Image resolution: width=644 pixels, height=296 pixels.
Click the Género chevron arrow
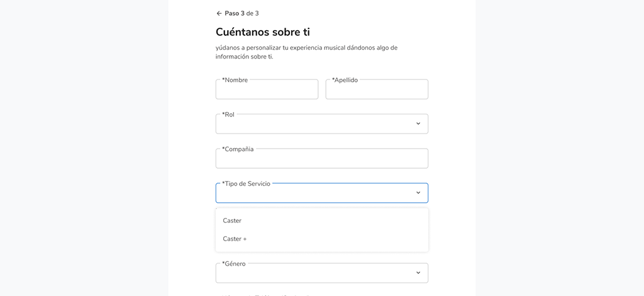(x=418, y=273)
